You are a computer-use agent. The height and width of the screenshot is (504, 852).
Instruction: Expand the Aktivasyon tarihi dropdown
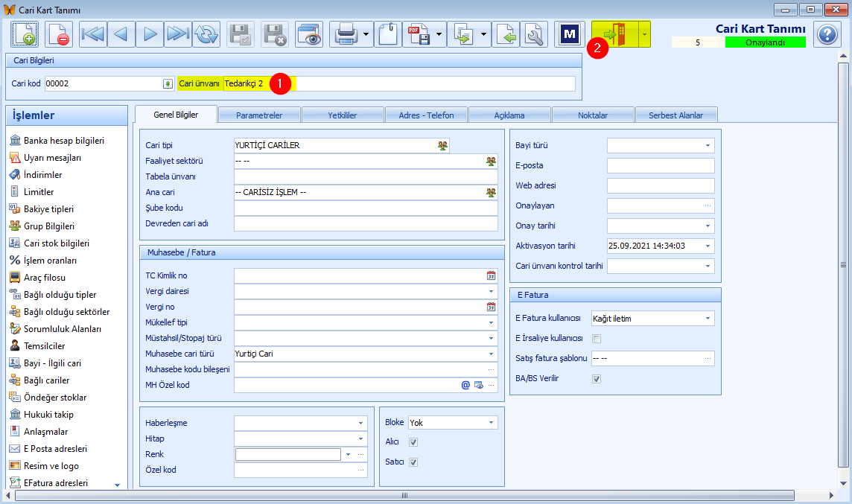pyautogui.click(x=708, y=246)
